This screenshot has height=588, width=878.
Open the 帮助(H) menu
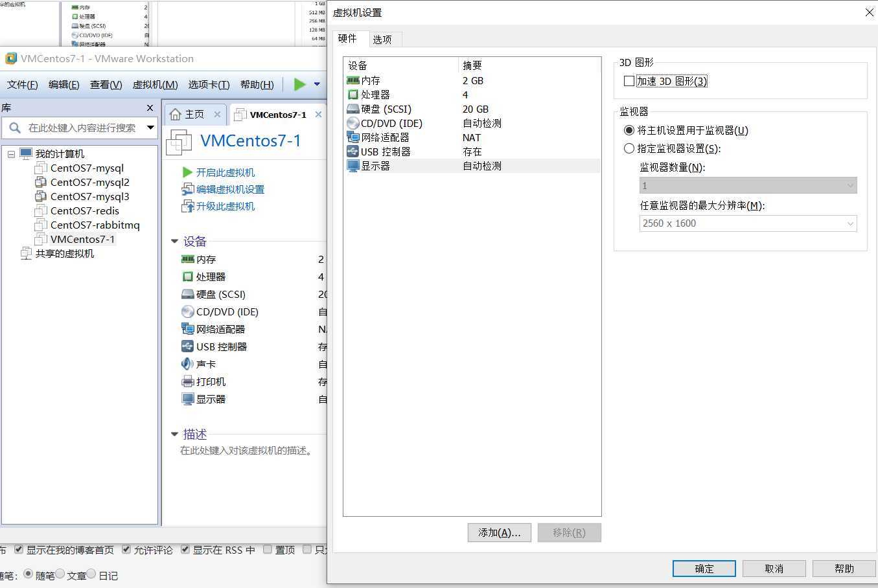point(257,85)
